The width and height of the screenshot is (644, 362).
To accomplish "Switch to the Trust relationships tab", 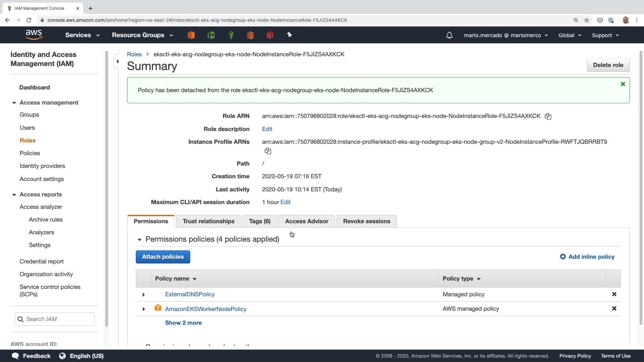I will click(x=208, y=221).
